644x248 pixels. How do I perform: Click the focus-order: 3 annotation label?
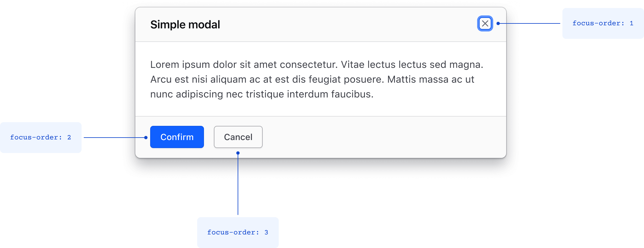pyautogui.click(x=237, y=232)
